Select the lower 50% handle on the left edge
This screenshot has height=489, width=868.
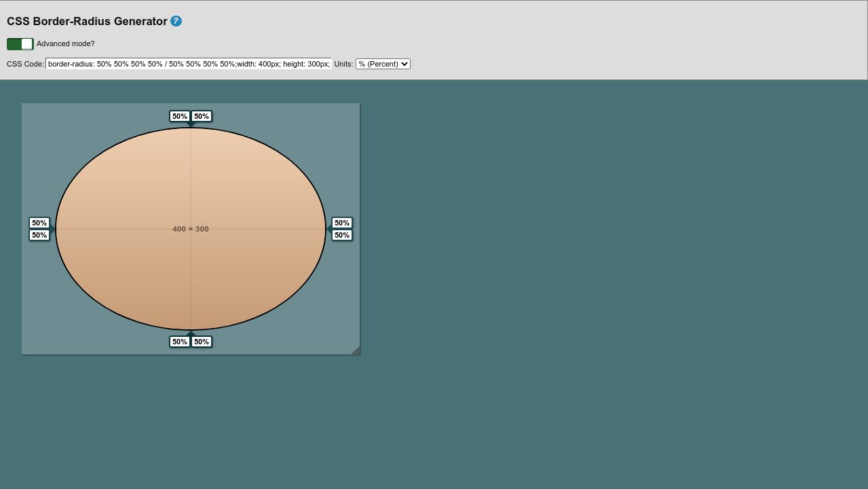pyautogui.click(x=39, y=235)
